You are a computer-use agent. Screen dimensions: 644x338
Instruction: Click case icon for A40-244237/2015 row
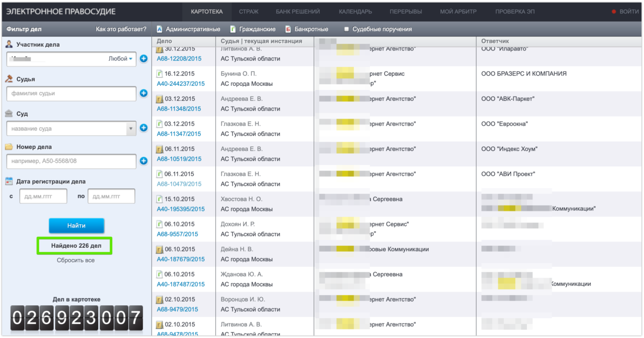tap(159, 74)
